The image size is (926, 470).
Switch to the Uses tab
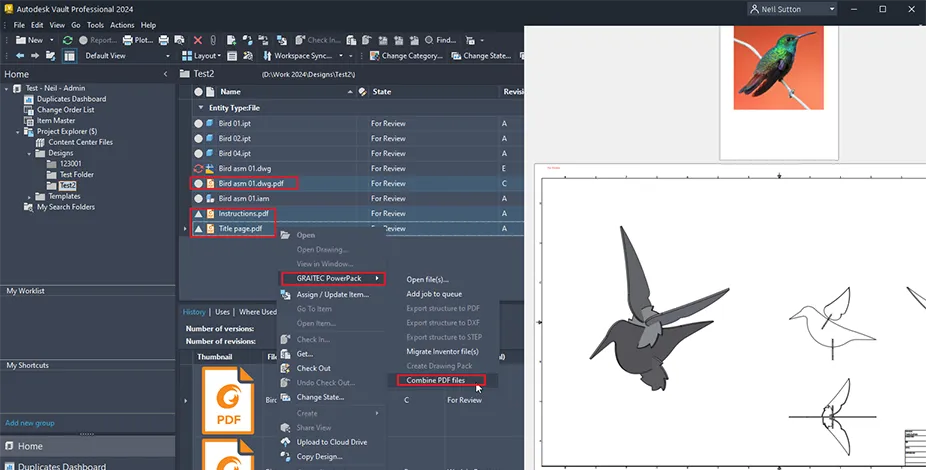click(x=222, y=312)
